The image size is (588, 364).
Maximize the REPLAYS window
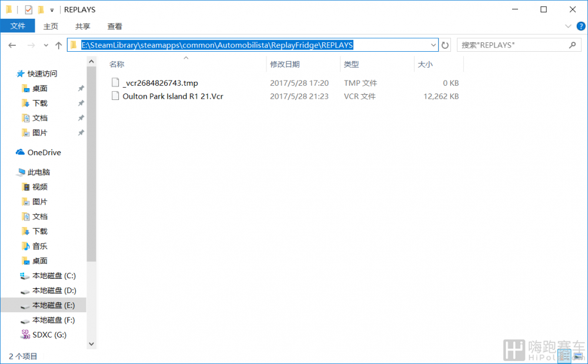click(x=543, y=9)
